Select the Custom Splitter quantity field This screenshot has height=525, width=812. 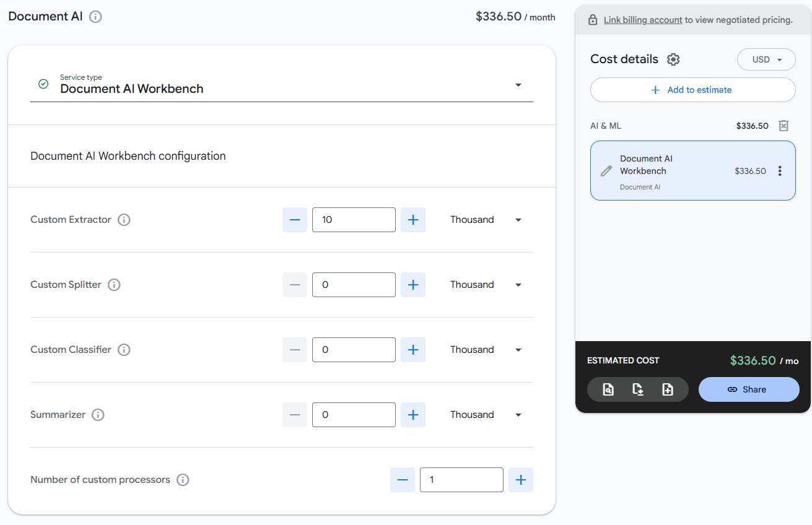click(354, 285)
